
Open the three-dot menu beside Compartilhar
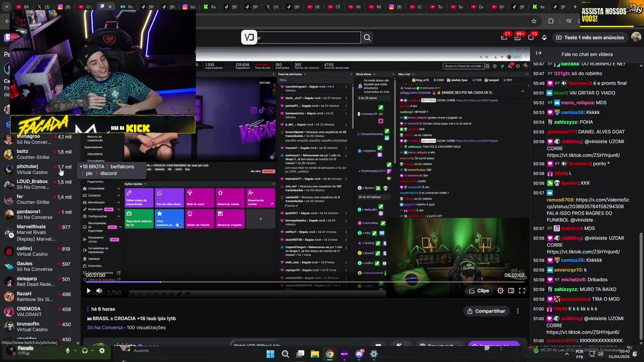click(518, 311)
